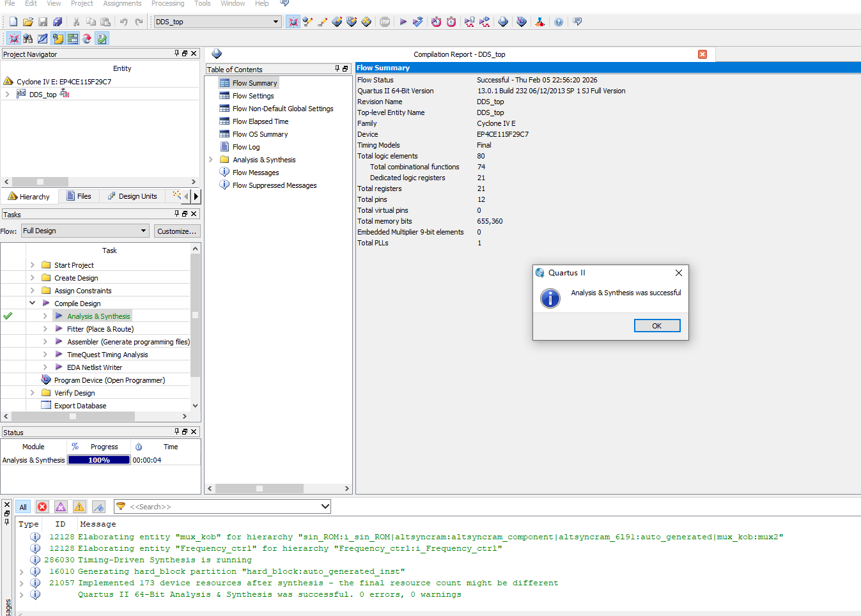Click the Save icon in toolbar

[43, 22]
